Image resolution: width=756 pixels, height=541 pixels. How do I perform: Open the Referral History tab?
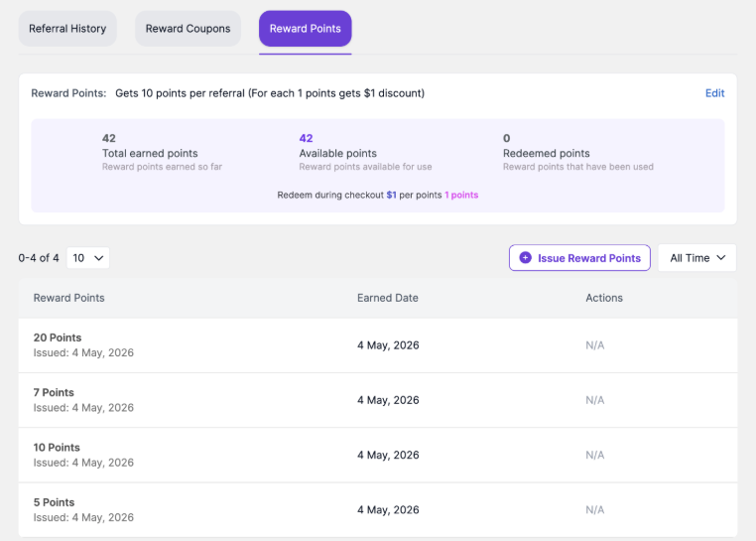[67, 29]
